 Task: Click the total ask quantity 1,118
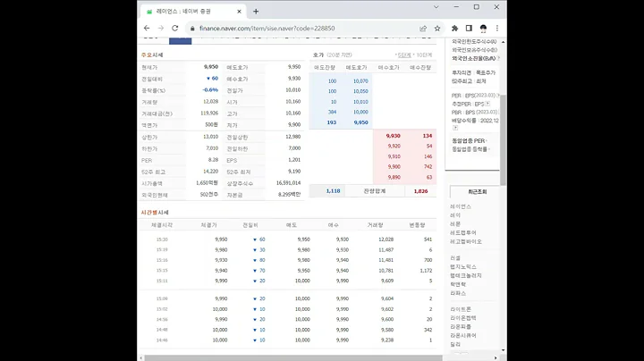[x=333, y=191]
